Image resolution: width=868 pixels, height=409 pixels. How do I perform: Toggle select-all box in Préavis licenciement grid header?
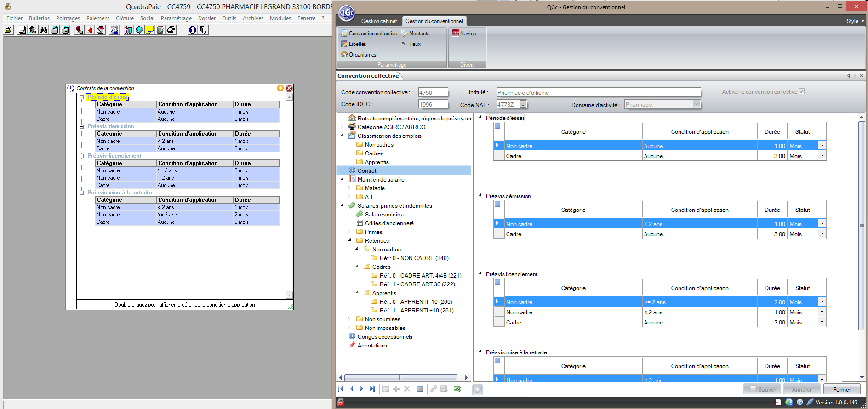pyautogui.click(x=497, y=282)
